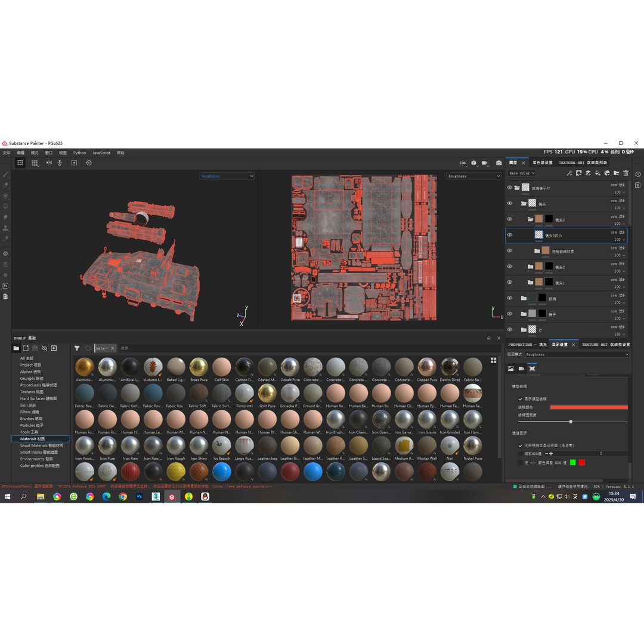Screen dimensions: 644x644
Task: Click the viewport screenshot camera icon
Action: pos(499,163)
